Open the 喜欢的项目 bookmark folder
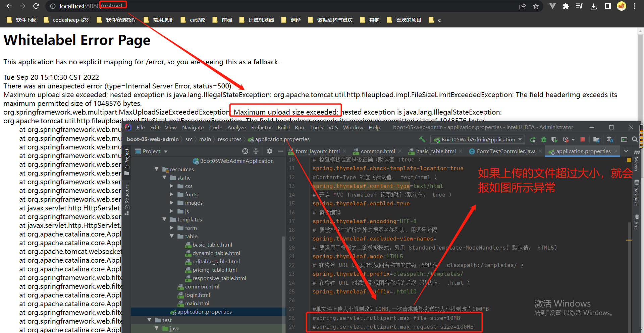Screen dimensions: 644x333 point(404,20)
